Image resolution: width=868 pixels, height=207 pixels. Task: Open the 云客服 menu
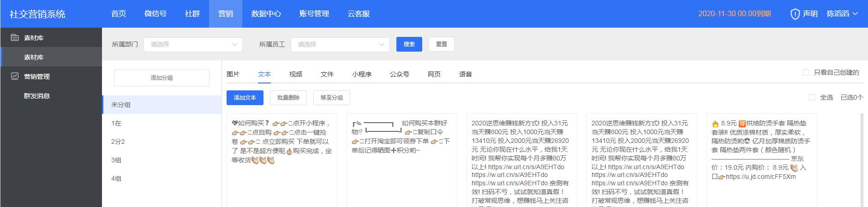[x=359, y=14]
